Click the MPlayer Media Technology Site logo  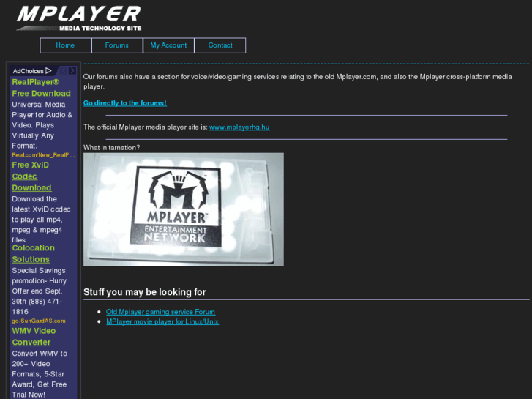79,18
